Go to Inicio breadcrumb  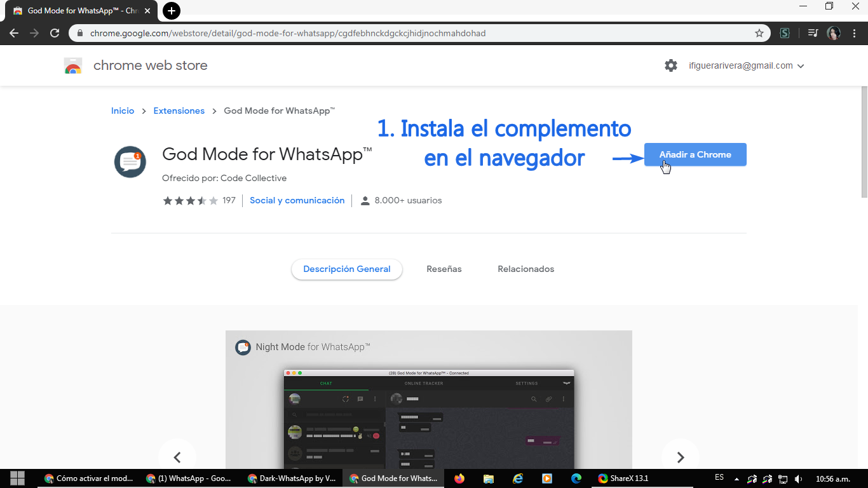coord(123,111)
